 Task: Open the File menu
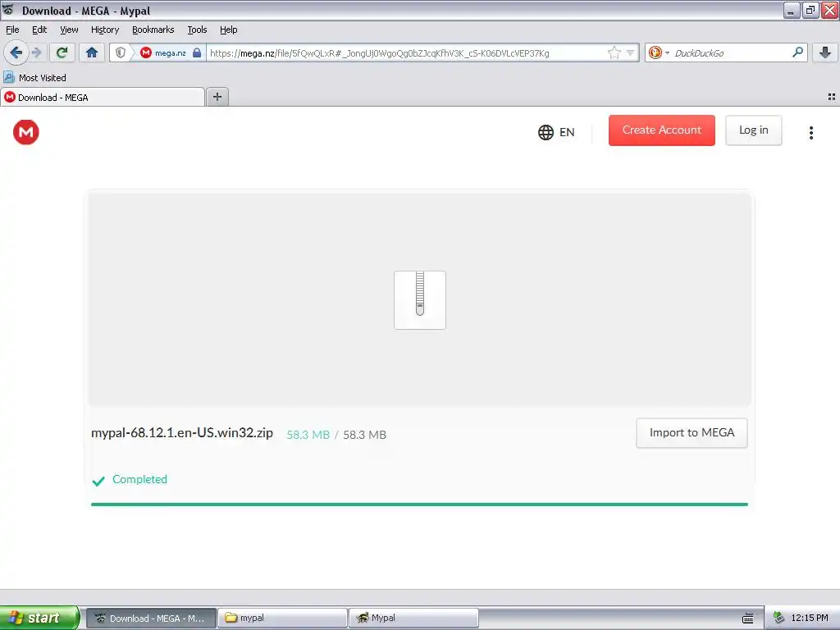coord(12,30)
